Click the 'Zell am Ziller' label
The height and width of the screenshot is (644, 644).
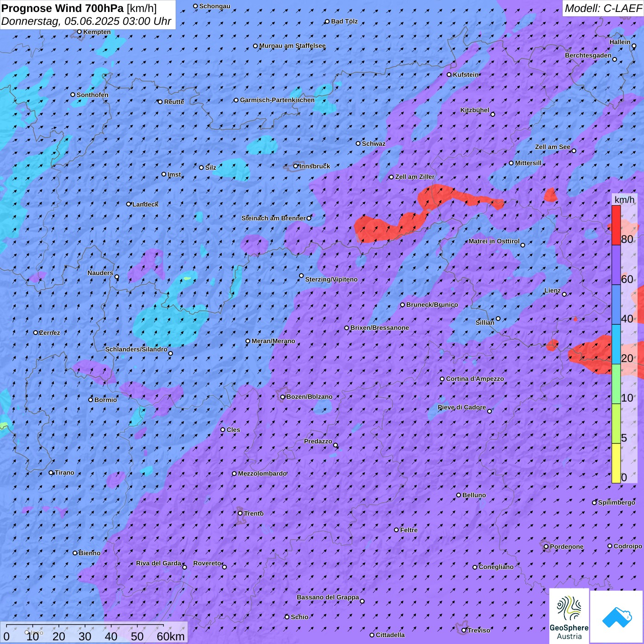coord(414,177)
